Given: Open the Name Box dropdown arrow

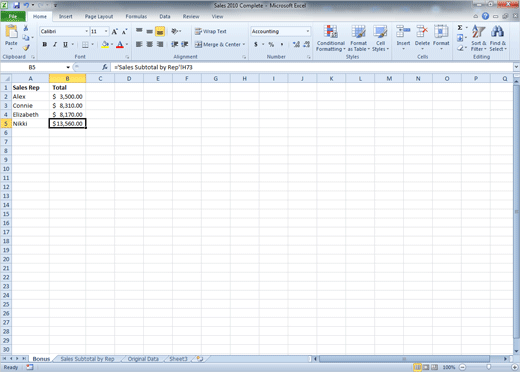Looking at the screenshot, I should pyautogui.click(x=68, y=67).
